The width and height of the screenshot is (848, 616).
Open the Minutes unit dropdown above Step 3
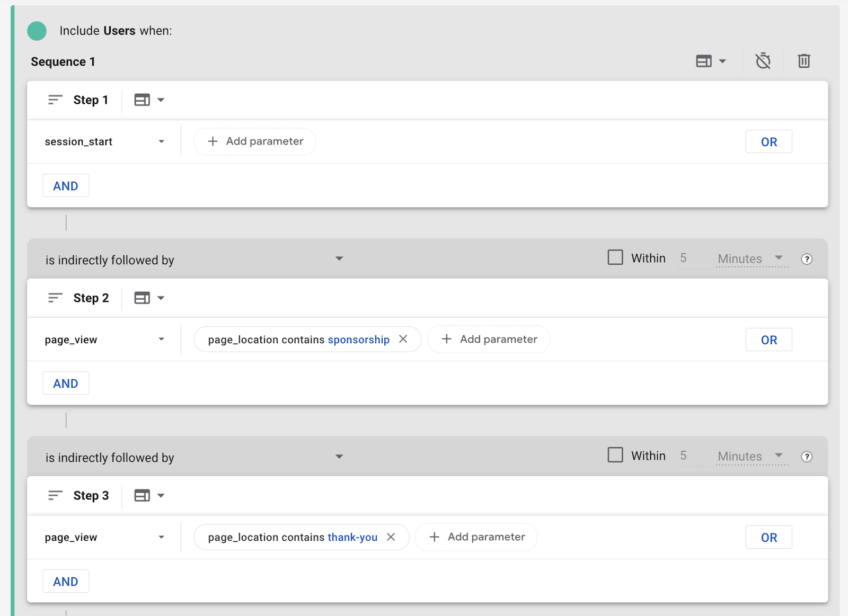coord(750,456)
